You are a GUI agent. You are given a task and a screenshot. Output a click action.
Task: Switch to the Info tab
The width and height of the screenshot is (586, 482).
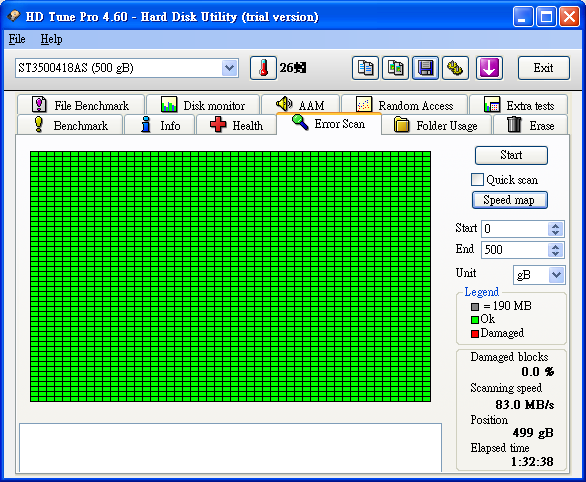point(160,125)
